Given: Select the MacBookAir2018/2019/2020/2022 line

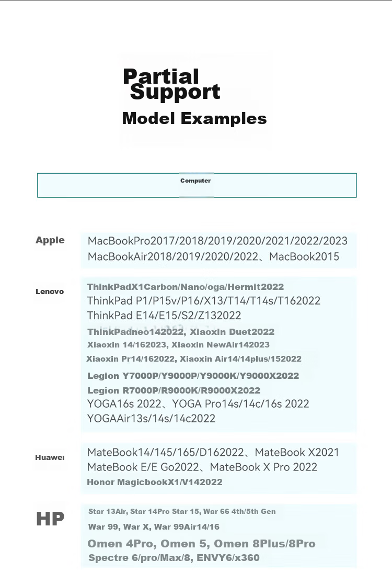Looking at the screenshot, I should click(x=213, y=256).
